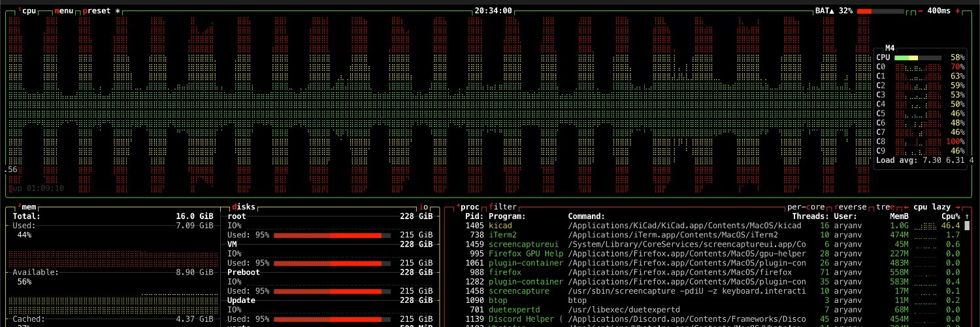Click the Command column header
The image size is (980, 327).
coord(586,216)
